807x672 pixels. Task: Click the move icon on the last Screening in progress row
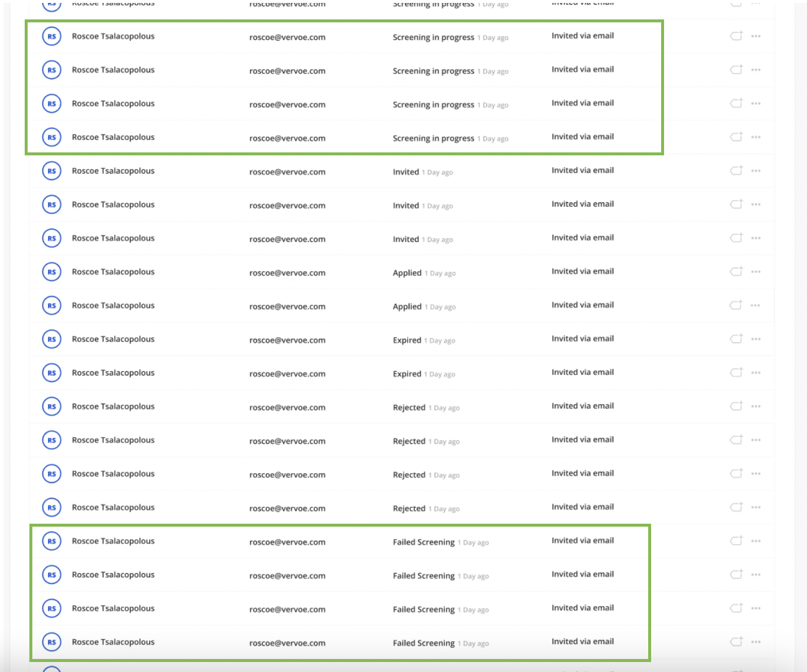click(x=736, y=137)
